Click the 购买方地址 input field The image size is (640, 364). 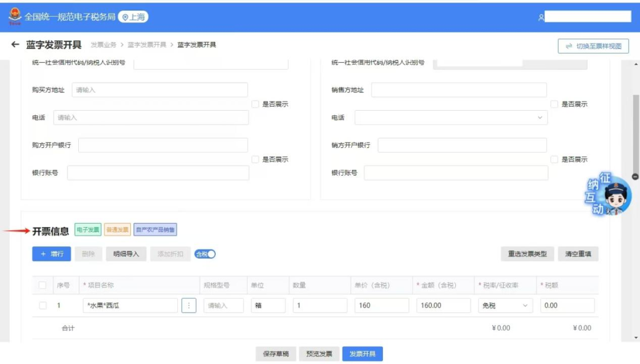pyautogui.click(x=159, y=90)
